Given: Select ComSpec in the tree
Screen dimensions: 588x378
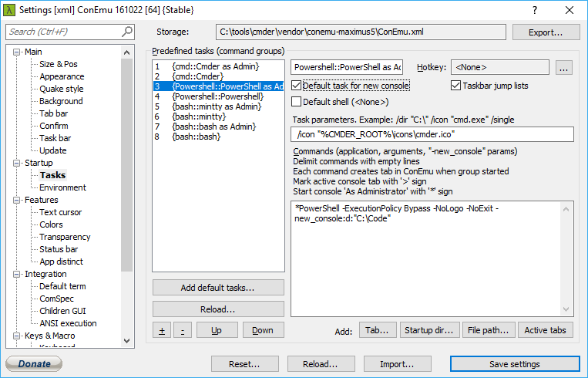Looking at the screenshot, I should point(56,299).
